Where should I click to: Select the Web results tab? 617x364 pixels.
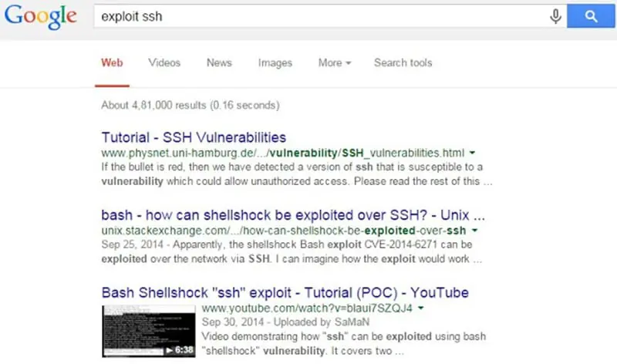(x=112, y=62)
